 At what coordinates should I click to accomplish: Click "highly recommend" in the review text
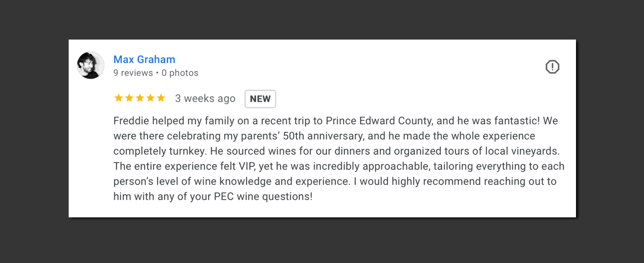[x=436, y=182]
